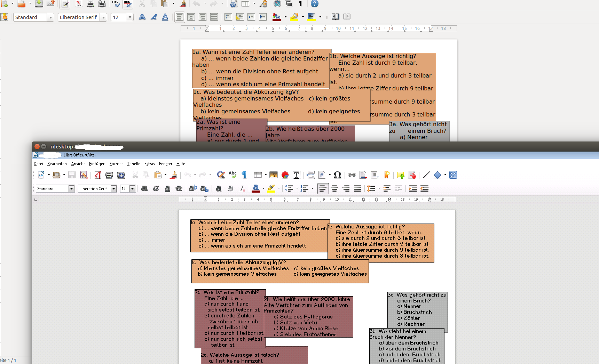
Task: Open Datei menu
Action: (x=38, y=164)
